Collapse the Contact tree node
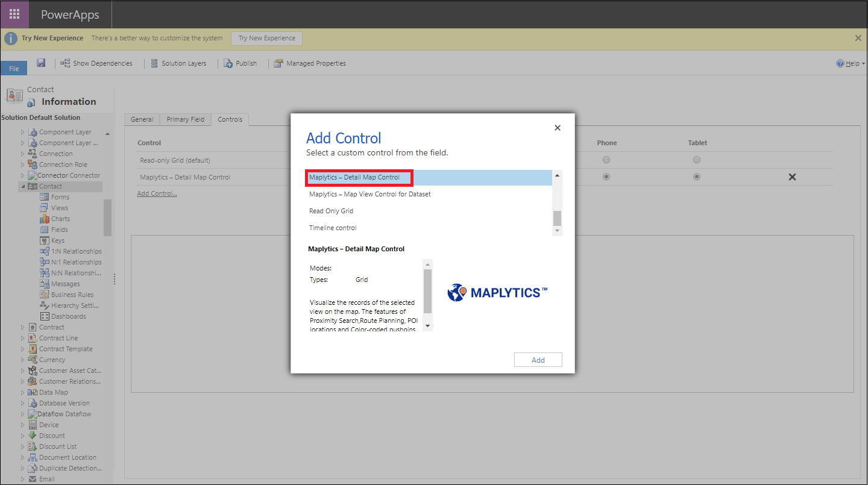 [23, 186]
